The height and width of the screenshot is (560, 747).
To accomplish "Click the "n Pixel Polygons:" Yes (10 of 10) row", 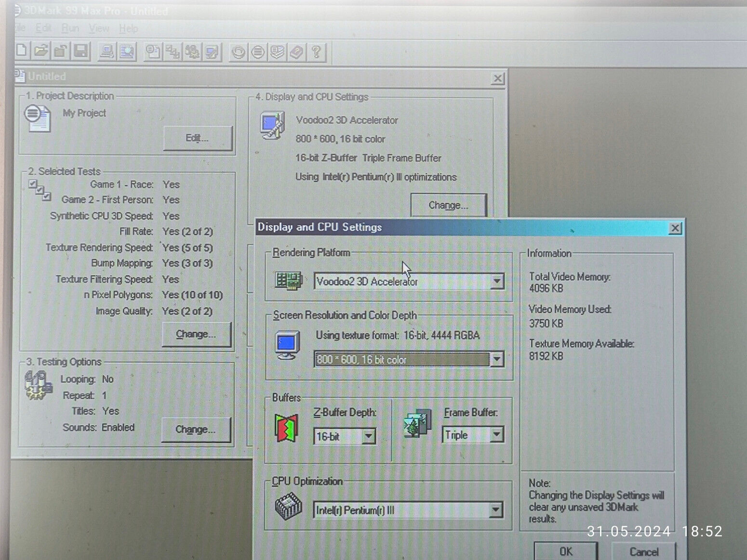I will [153, 295].
